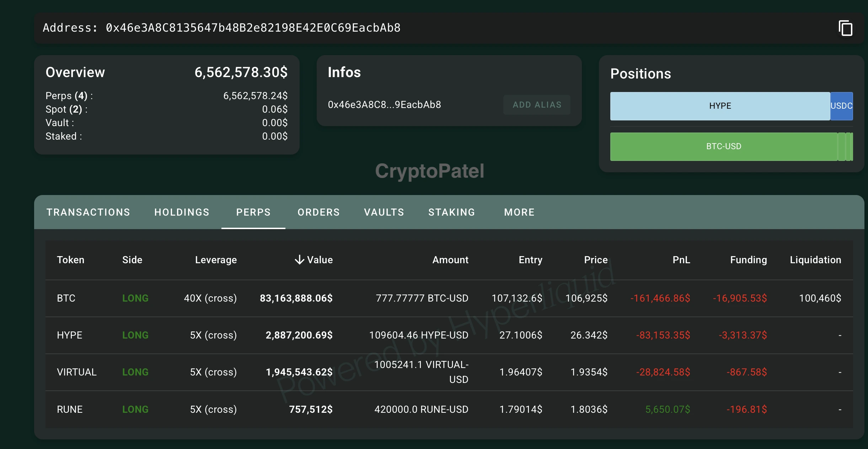The image size is (868, 449).
Task: Click amount 777.77777 BTC-USD
Action: click(x=422, y=298)
